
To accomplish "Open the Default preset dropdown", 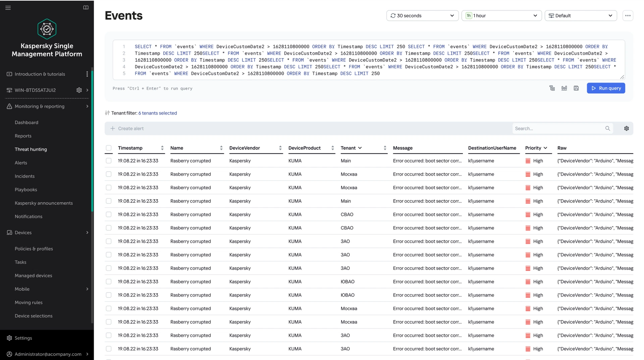I will [x=581, y=16].
